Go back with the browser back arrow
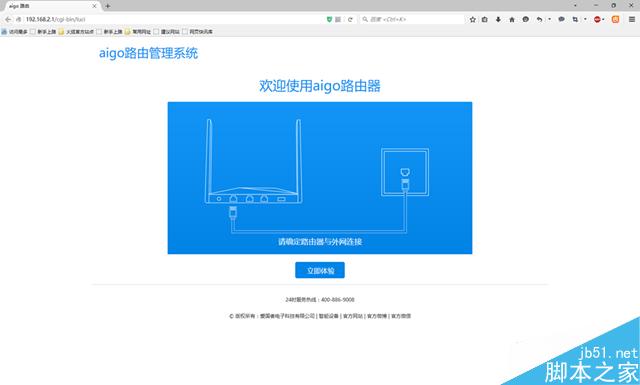The width and height of the screenshot is (640, 385). pyautogui.click(x=8, y=19)
